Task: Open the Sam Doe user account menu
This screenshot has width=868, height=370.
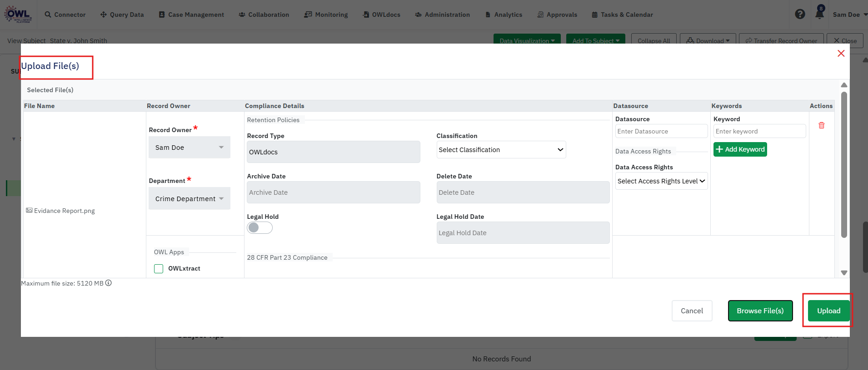Action: coord(850,15)
